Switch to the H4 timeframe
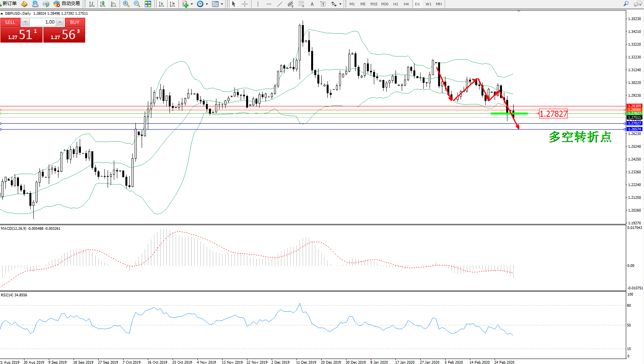644x364 pixels. [406, 4]
